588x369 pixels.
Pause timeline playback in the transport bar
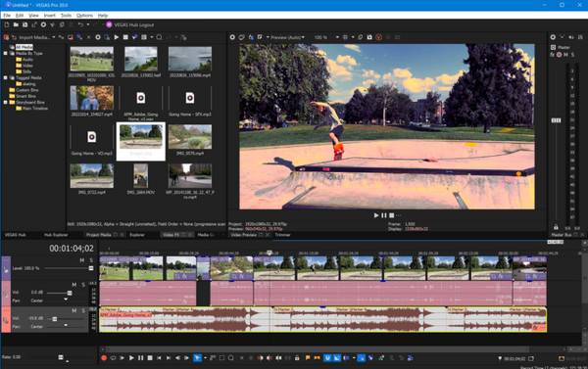pos(140,358)
